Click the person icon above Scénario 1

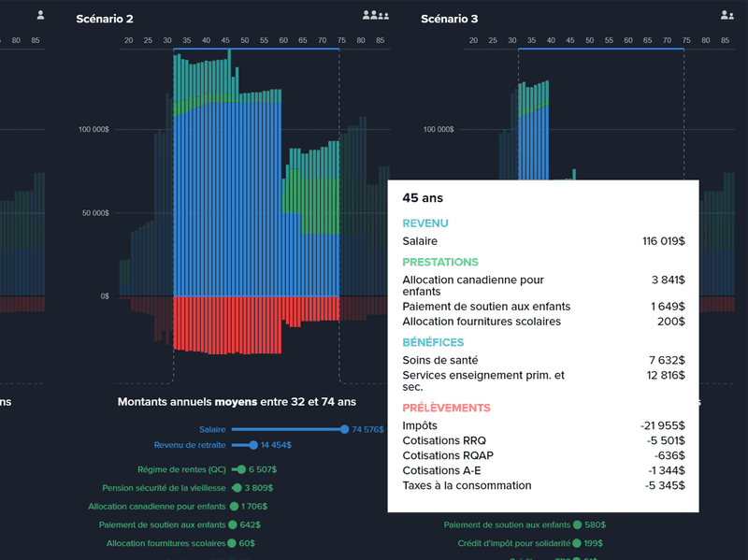[x=39, y=13]
